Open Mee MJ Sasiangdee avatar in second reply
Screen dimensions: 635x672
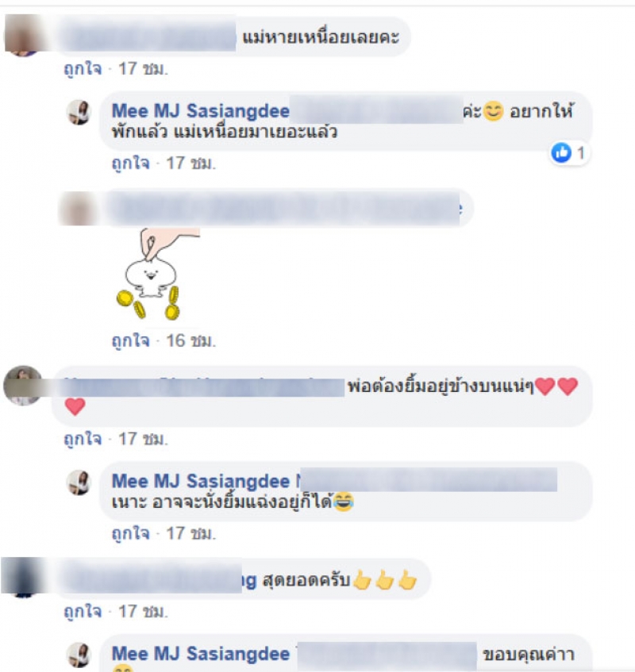coord(79,482)
